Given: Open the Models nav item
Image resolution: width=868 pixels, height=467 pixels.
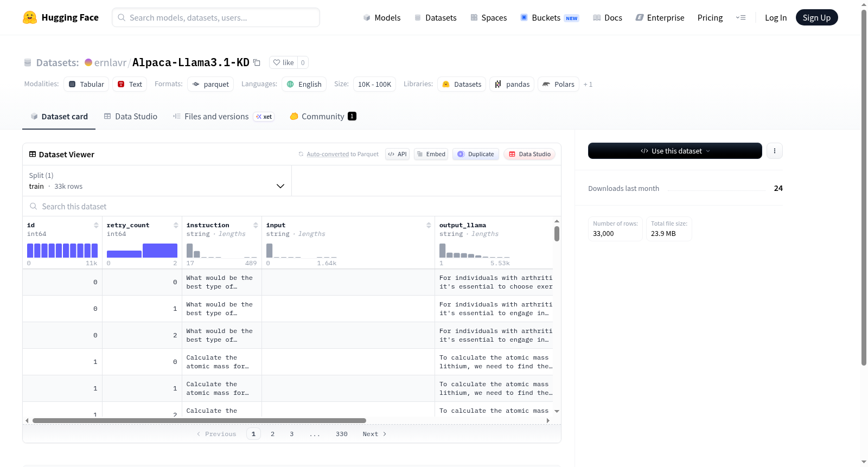Looking at the screenshot, I should [x=382, y=17].
